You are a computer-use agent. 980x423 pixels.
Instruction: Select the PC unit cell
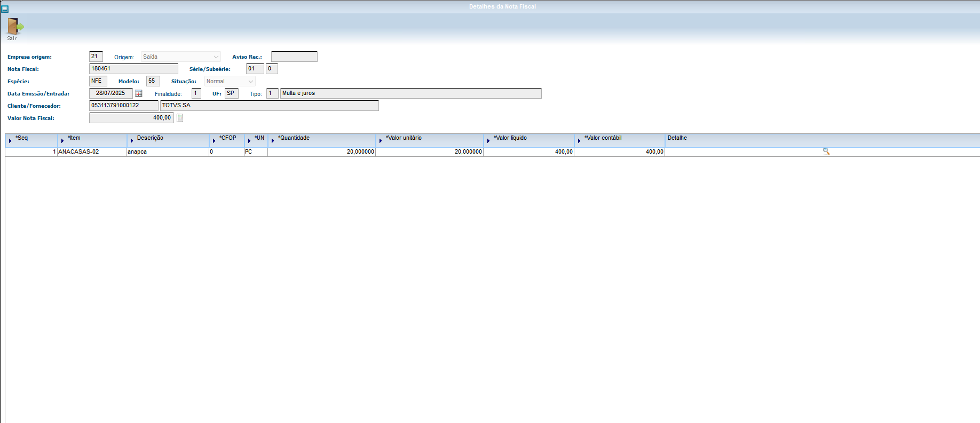point(256,152)
